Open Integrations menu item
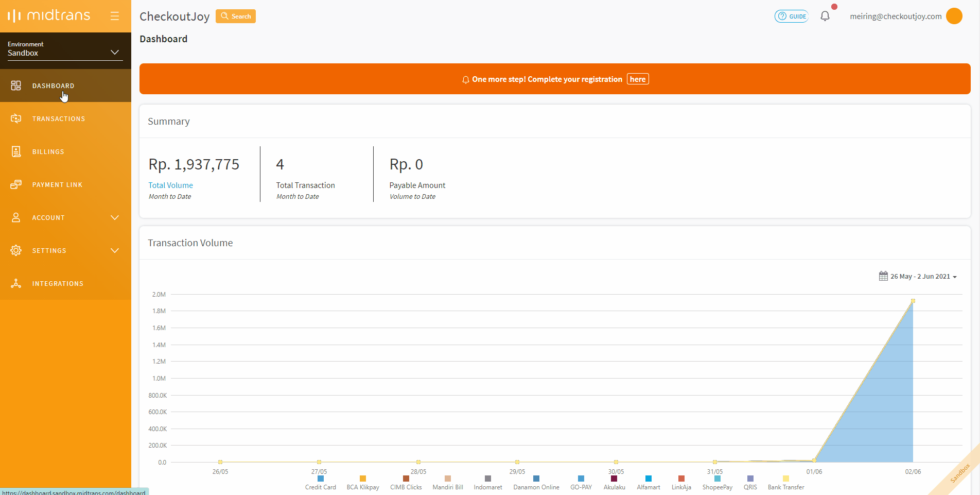 [x=65, y=283]
